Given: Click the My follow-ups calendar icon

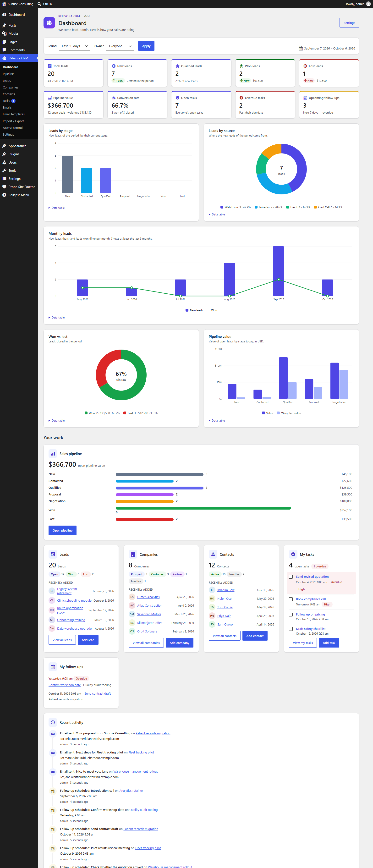Looking at the screenshot, I should click(x=53, y=666).
